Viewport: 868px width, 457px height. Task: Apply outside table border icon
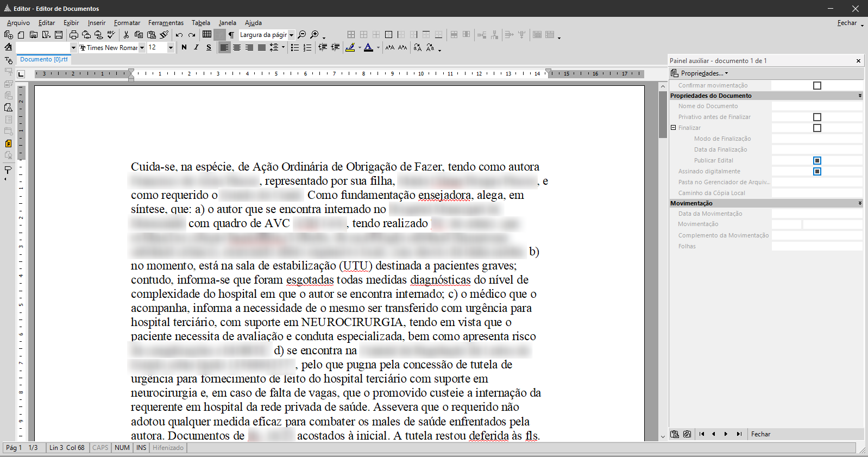pyautogui.click(x=388, y=35)
